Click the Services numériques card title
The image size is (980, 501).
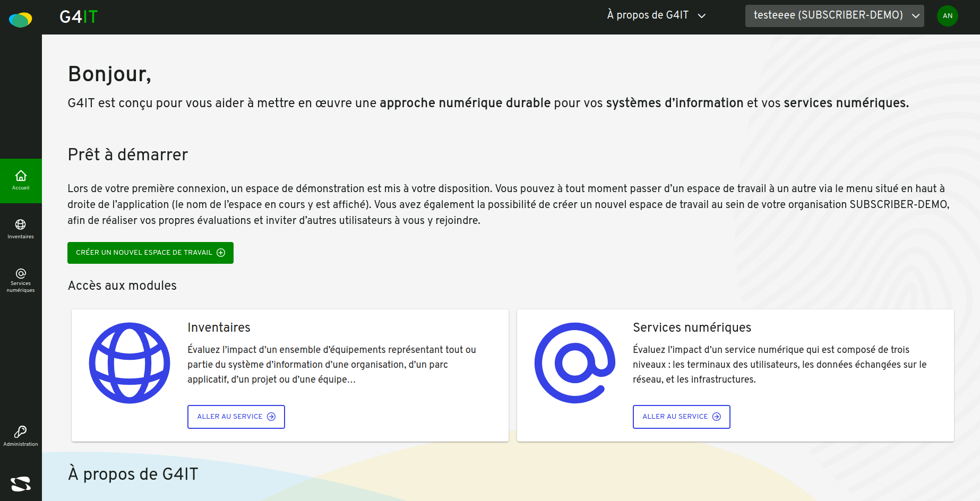pos(692,327)
